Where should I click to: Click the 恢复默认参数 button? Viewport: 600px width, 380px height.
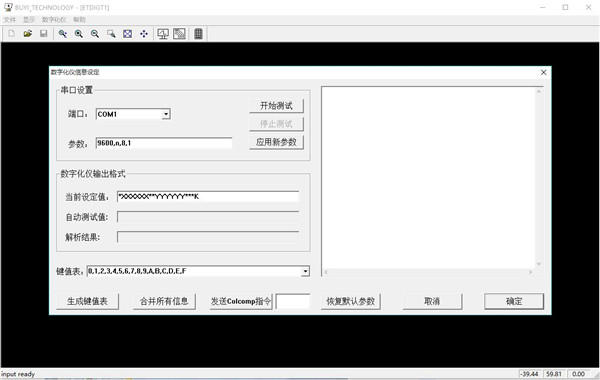click(x=350, y=301)
